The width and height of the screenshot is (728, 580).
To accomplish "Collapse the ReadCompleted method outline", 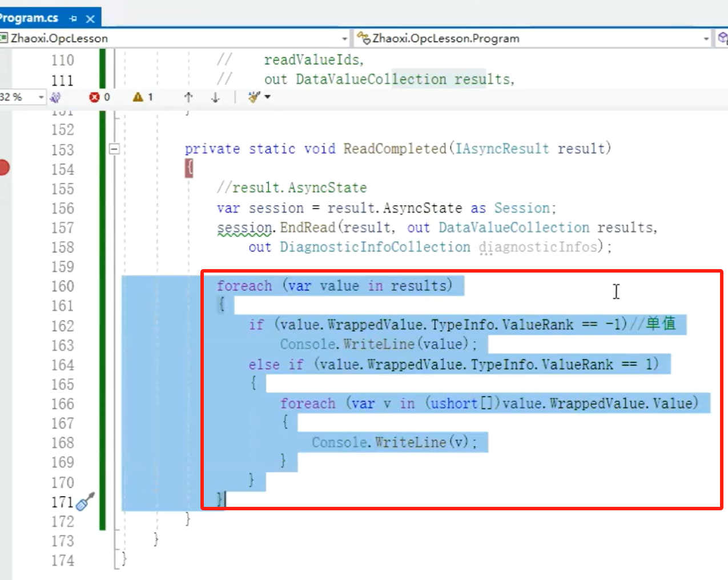I will pos(114,149).
